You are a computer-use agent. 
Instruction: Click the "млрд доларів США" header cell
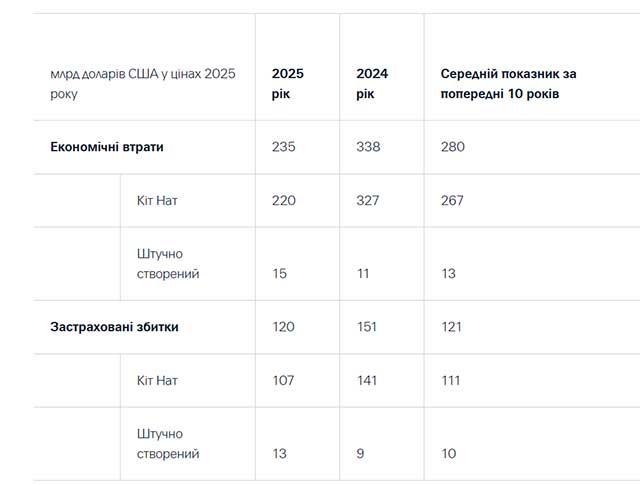[143, 84]
